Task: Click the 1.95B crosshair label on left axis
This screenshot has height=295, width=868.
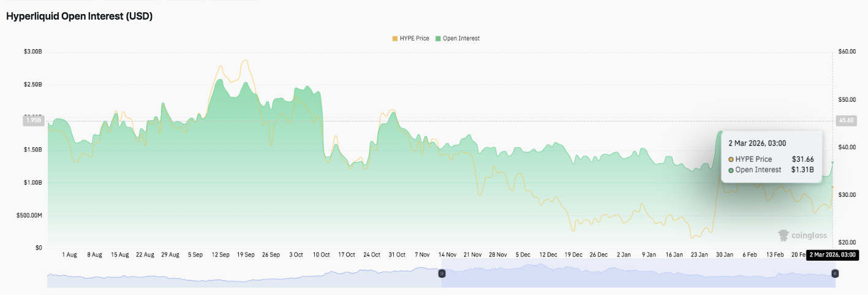Action: click(33, 121)
